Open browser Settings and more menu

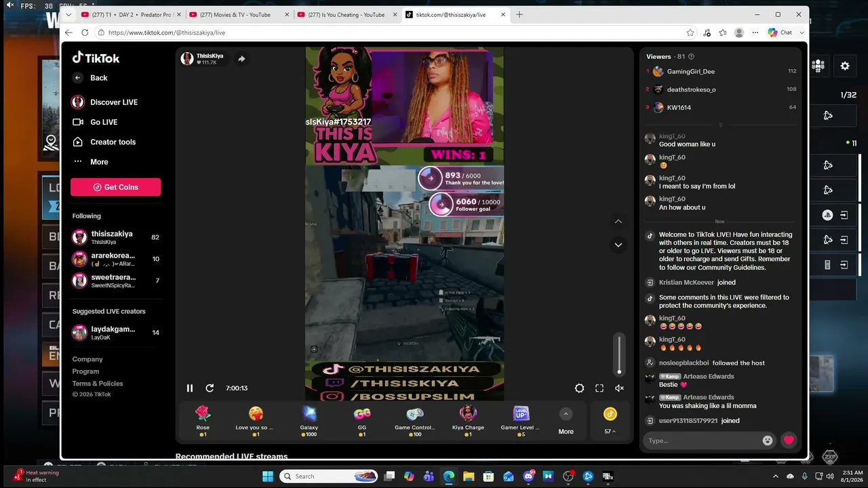pos(755,33)
